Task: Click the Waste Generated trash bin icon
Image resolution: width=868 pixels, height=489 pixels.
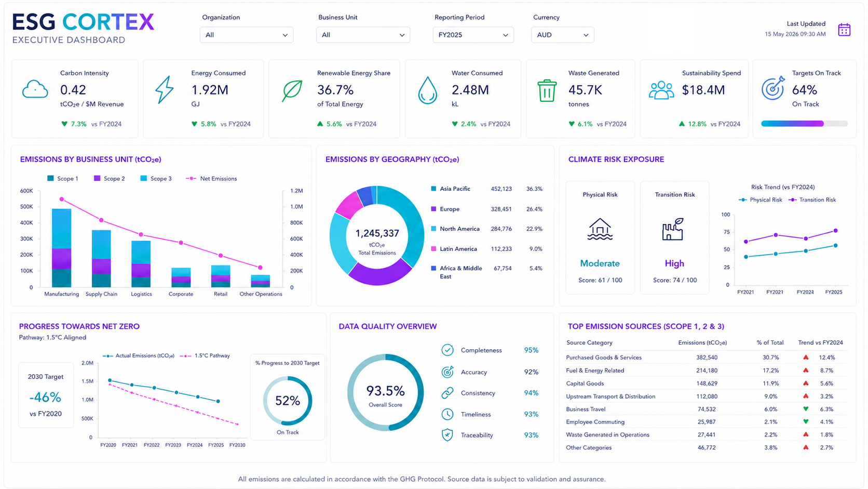Action: (547, 90)
